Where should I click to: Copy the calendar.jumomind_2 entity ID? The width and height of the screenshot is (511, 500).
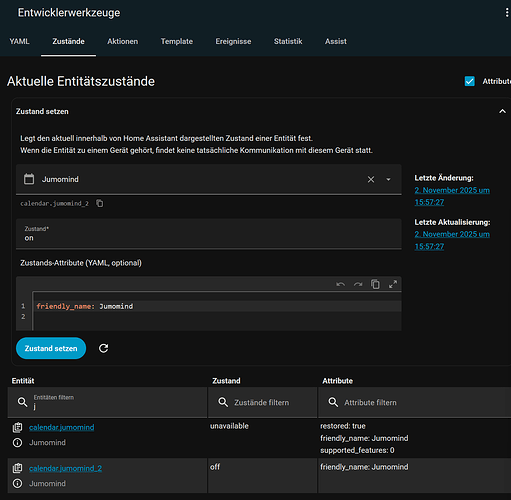pyautogui.click(x=100, y=203)
